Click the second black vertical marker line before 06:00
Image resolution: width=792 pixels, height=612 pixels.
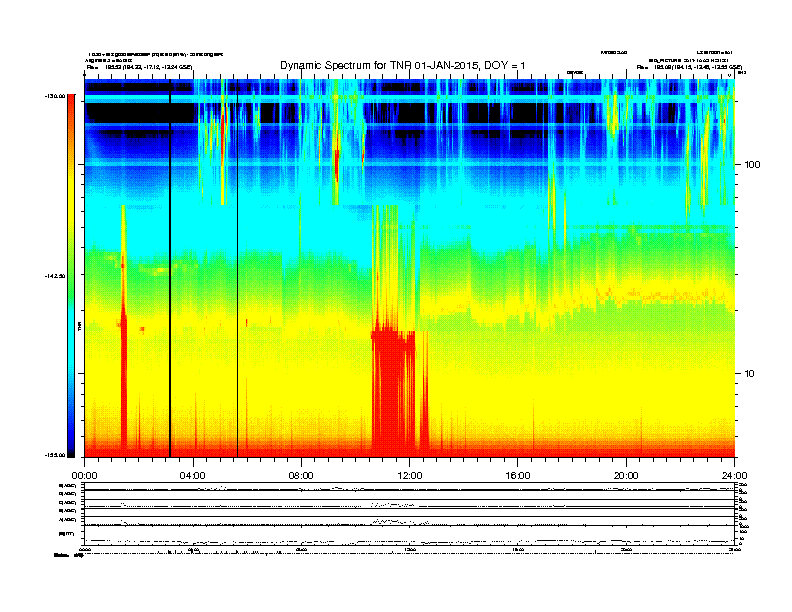pos(237,268)
